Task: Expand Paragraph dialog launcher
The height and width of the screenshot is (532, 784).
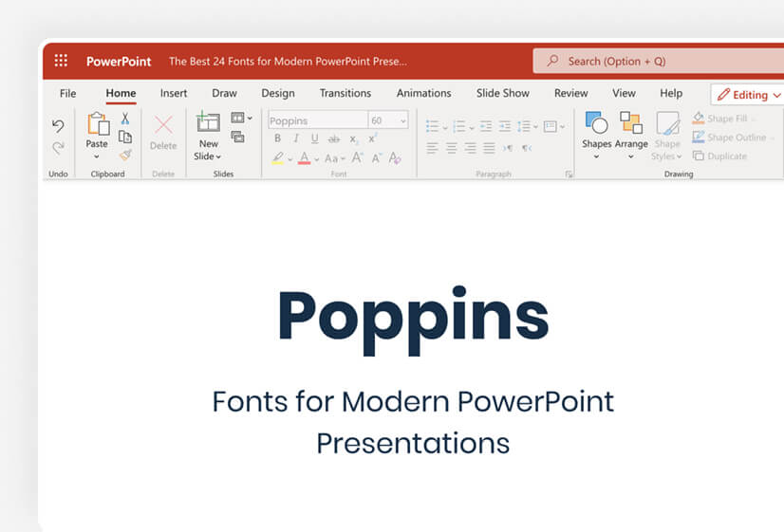Action: pyautogui.click(x=569, y=174)
